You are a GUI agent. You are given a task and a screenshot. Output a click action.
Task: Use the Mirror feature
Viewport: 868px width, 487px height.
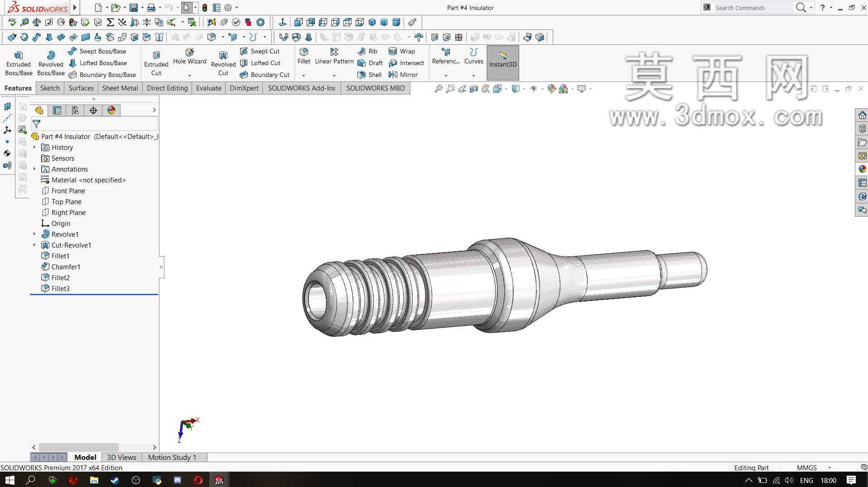pyautogui.click(x=403, y=75)
